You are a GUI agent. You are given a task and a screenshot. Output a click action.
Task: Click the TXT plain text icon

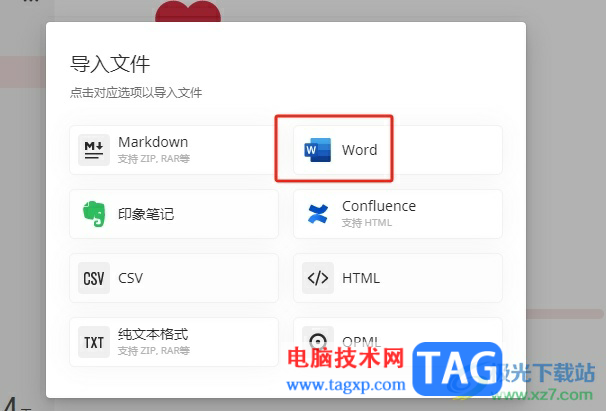pos(94,342)
